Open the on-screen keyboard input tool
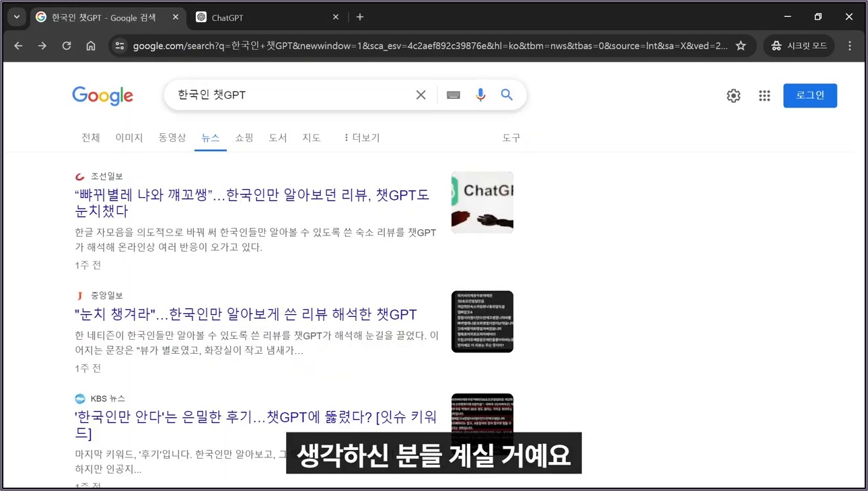This screenshot has height=491, width=868. (x=454, y=96)
